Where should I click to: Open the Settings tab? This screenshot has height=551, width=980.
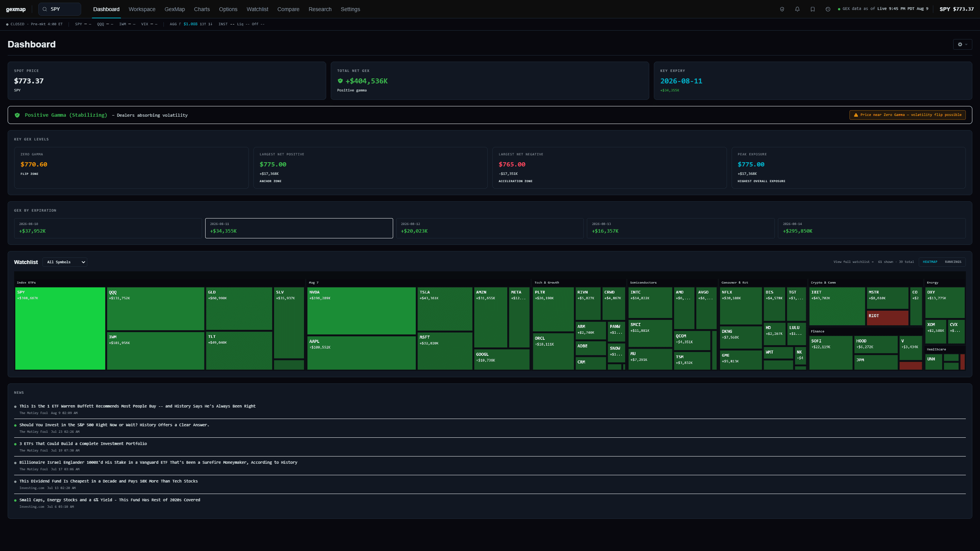click(x=350, y=9)
